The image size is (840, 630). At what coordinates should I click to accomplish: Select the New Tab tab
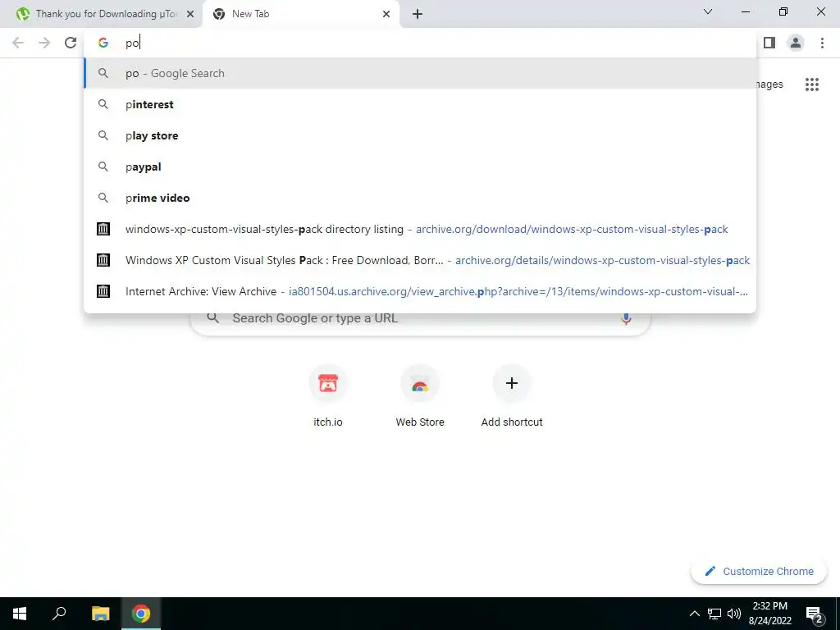(302, 14)
